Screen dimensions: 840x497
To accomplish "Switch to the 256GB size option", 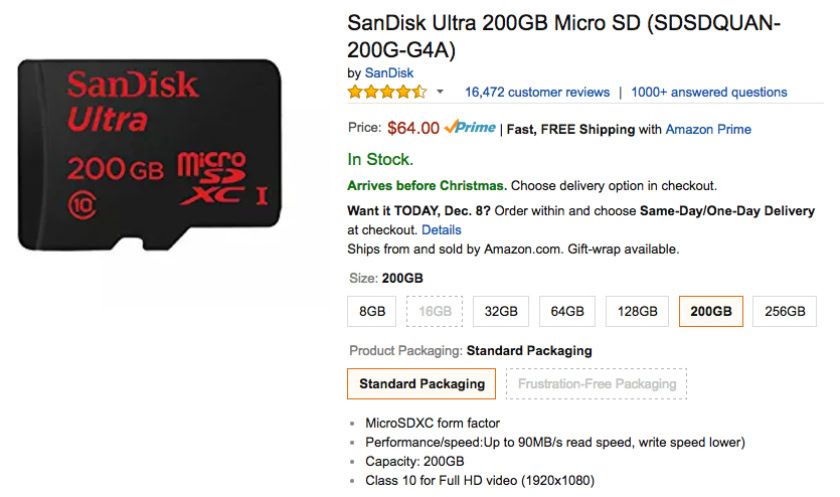I will [784, 312].
